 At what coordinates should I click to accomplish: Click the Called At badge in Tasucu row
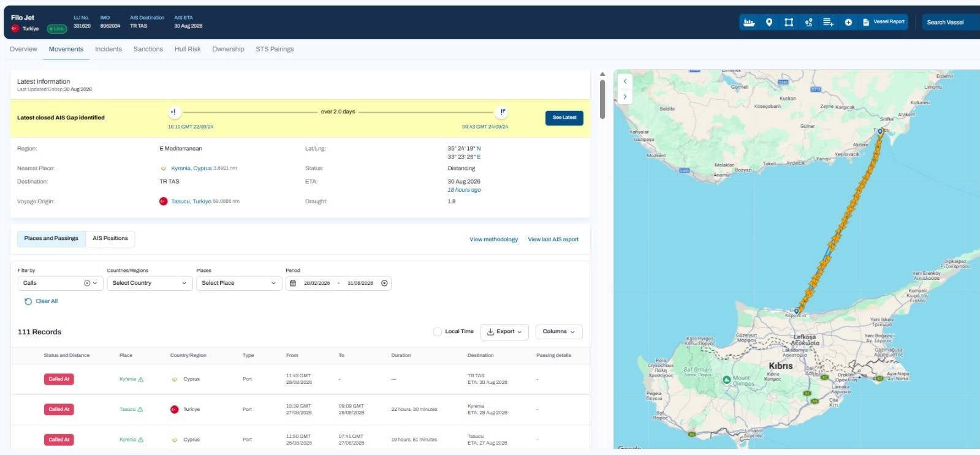pos(59,409)
